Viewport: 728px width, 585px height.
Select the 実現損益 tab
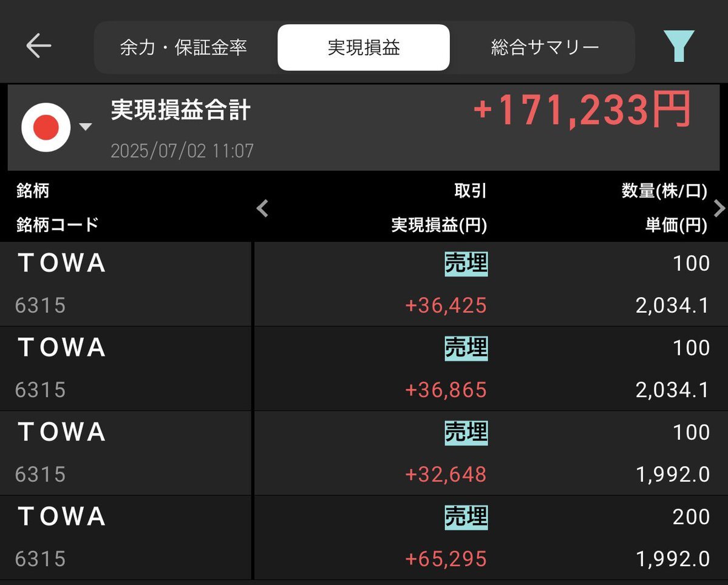pyautogui.click(x=364, y=47)
